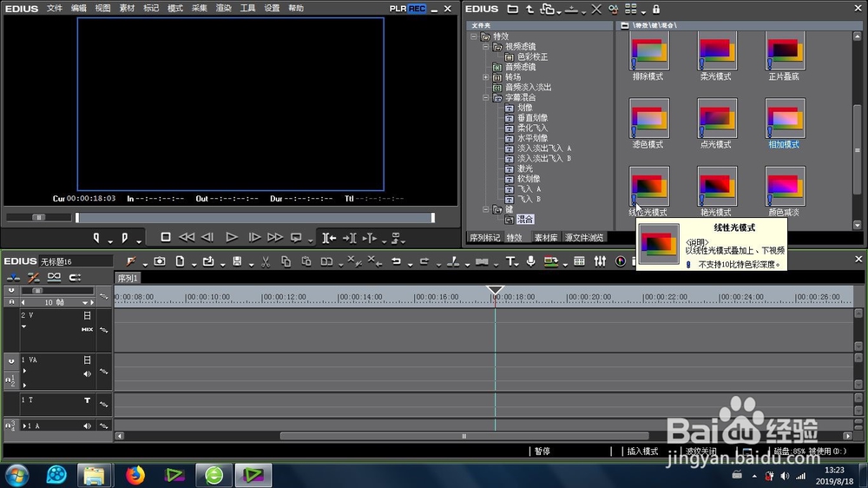
Task: Click the player position slider bar
Action: pos(255,218)
